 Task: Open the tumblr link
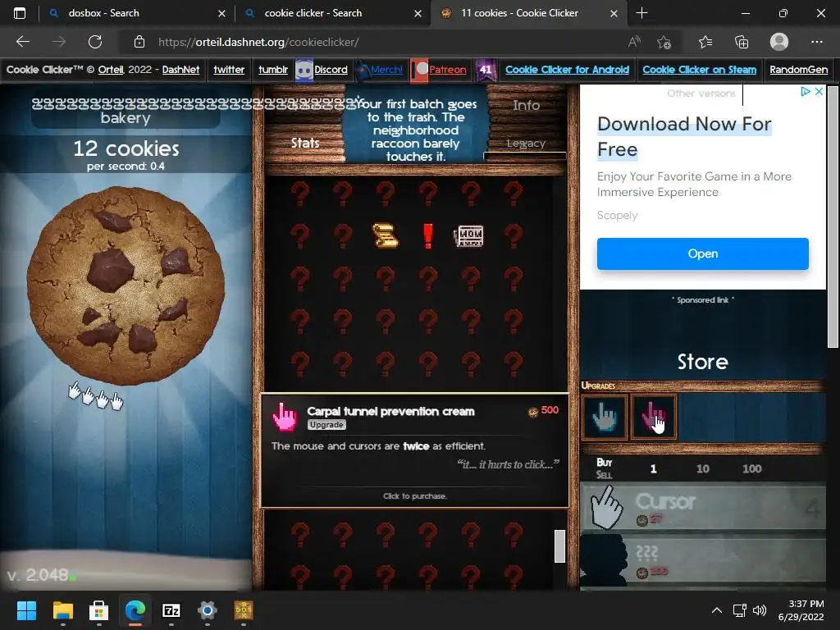[x=273, y=70]
